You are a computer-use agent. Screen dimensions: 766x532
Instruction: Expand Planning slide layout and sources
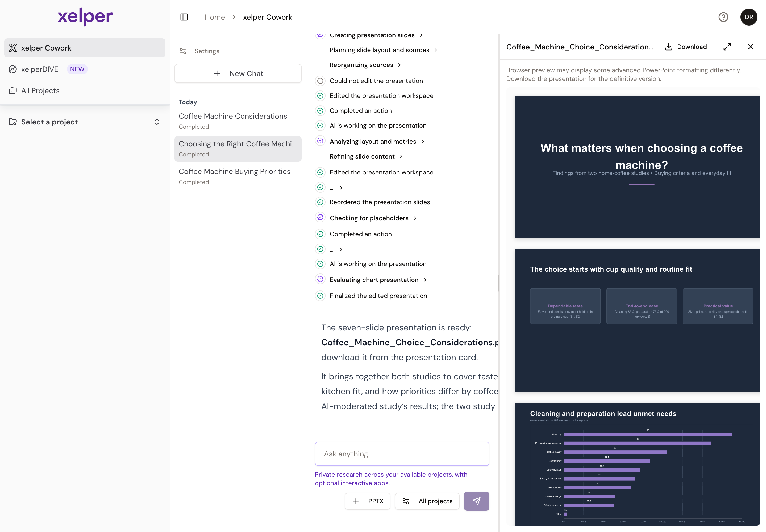click(x=383, y=50)
